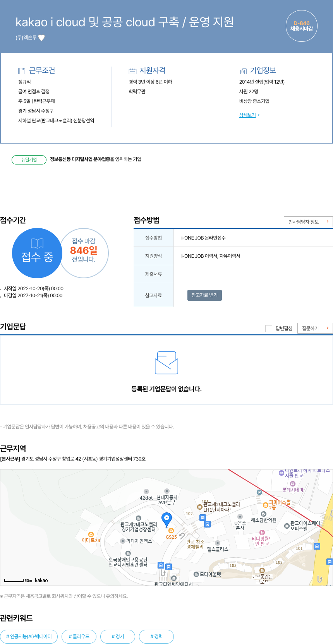The height and width of the screenshot is (644, 333).
Task: Click the text '2014년 설립(업력 12년)'
Action: [x=262, y=82]
